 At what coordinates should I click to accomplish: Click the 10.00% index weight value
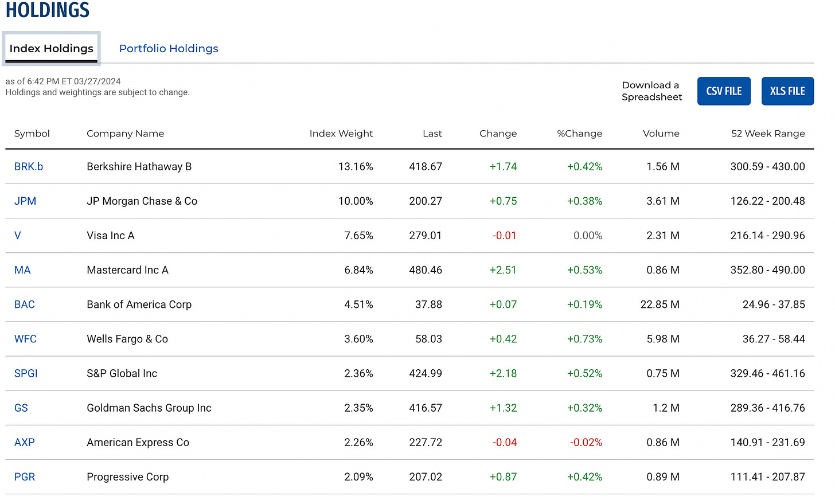click(x=356, y=201)
